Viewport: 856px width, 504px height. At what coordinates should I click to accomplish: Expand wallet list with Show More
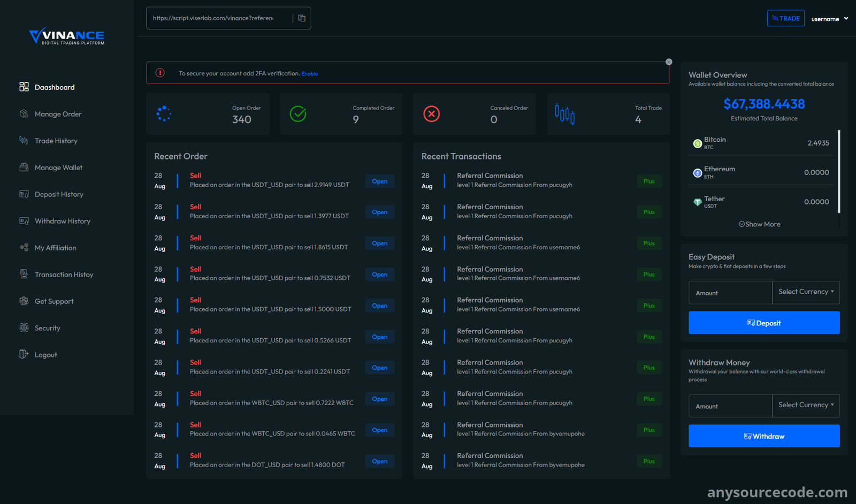(760, 224)
